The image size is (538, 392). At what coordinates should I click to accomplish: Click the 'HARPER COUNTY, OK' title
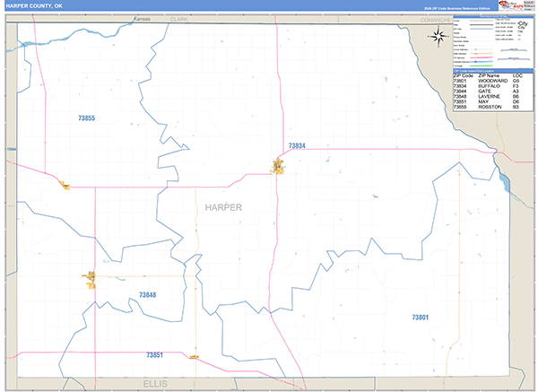(34, 6)
